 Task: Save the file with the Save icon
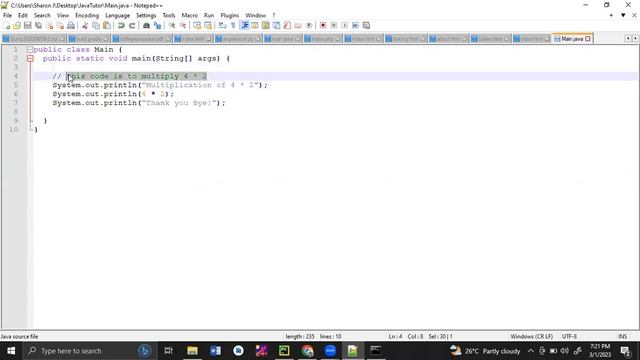27,25
